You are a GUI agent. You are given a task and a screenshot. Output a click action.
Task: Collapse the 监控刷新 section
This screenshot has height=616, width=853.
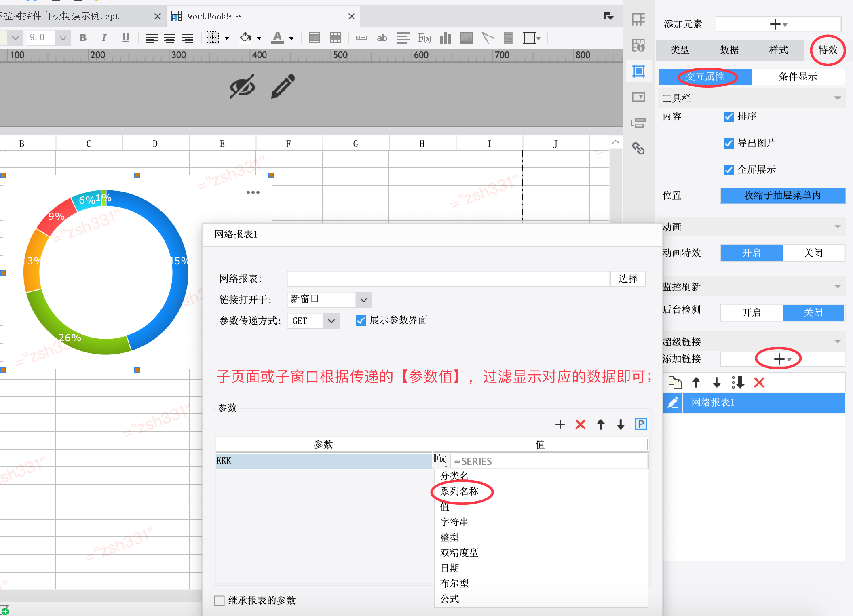pos(838,287)
